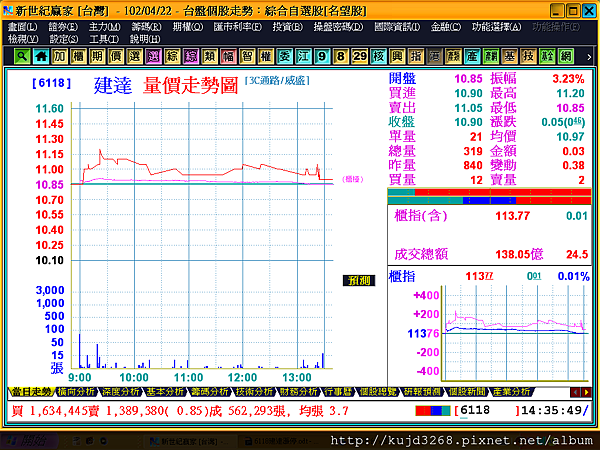600x450 pixels.
Task: Switch to the 個股總覽 tab
Action: pos(377,392)
